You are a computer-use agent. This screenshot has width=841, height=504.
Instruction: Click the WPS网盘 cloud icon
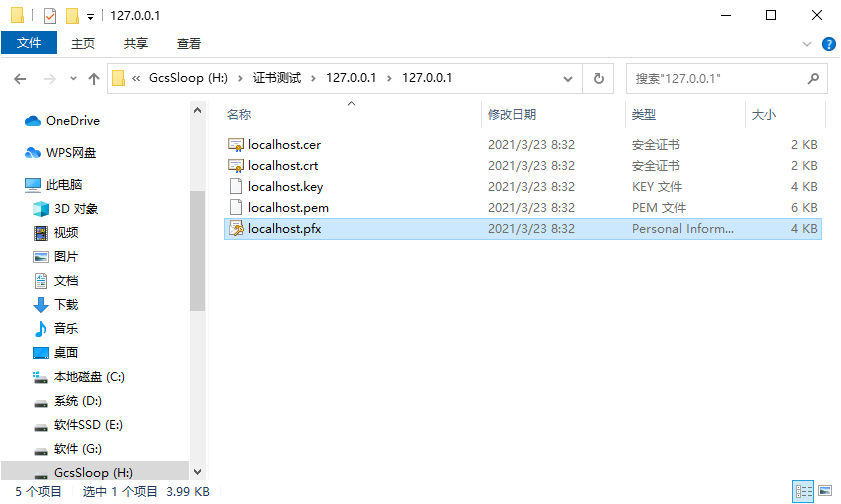tap(33, 153)
